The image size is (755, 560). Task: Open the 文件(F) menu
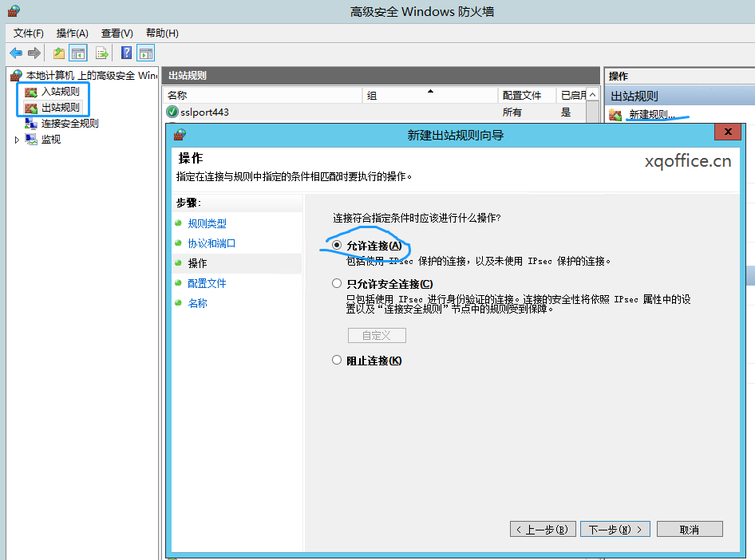[29, 34]
